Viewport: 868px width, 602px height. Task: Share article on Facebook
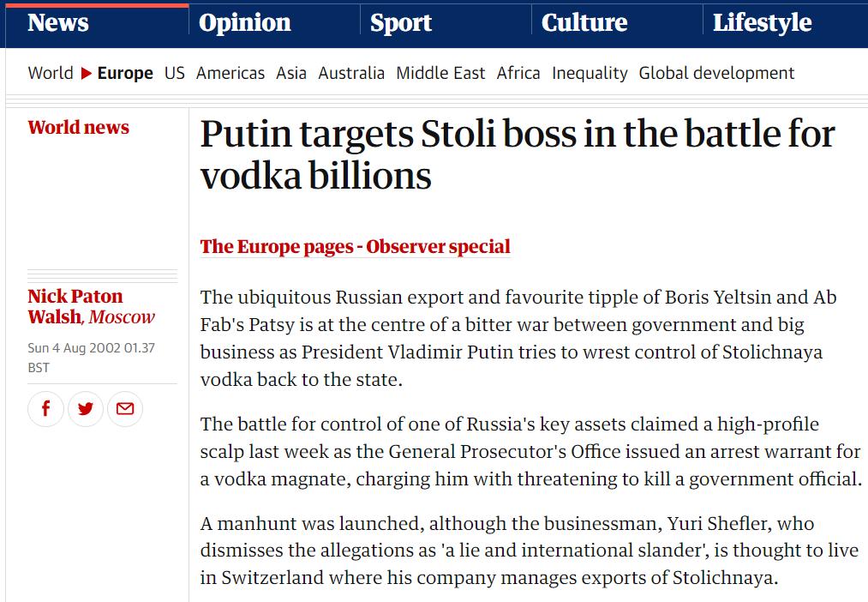coord(46,408)
